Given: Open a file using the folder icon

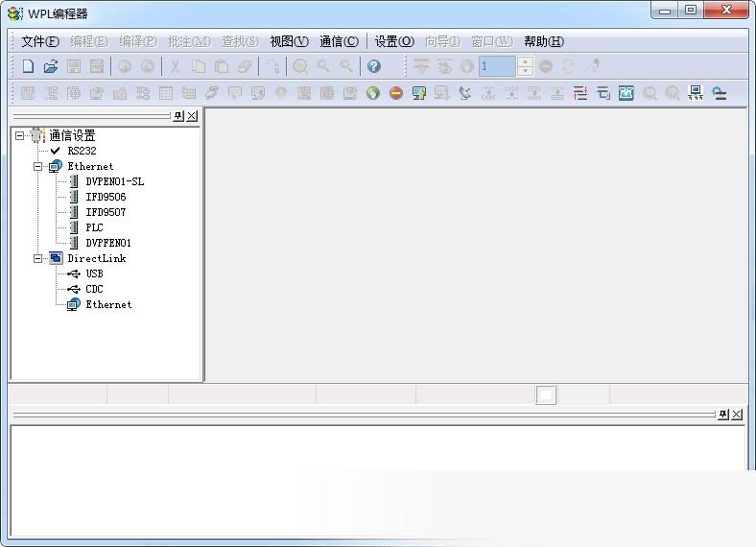Looking at the screenshot, I should tap(51, 66).
